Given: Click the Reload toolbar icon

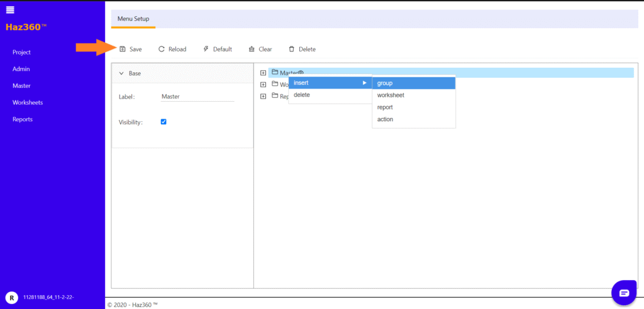Looking at the screenshot, I should click(x=162, y=49).
